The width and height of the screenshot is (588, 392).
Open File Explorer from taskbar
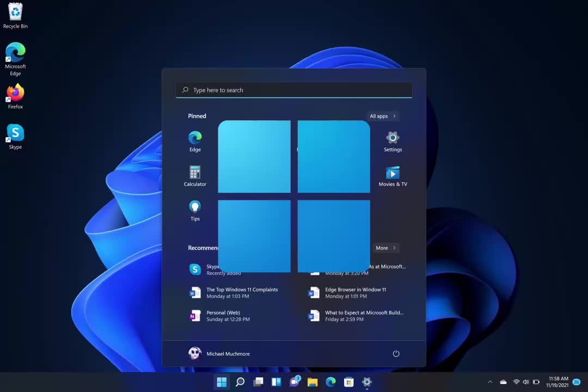point(313,382)
